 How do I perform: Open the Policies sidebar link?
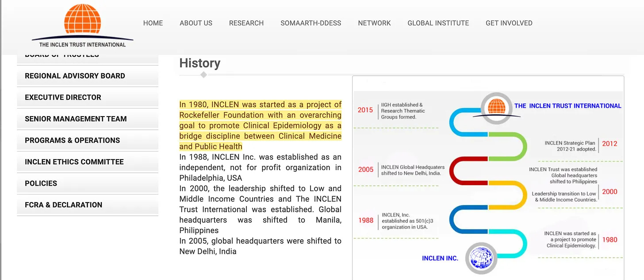coord(88,183)
